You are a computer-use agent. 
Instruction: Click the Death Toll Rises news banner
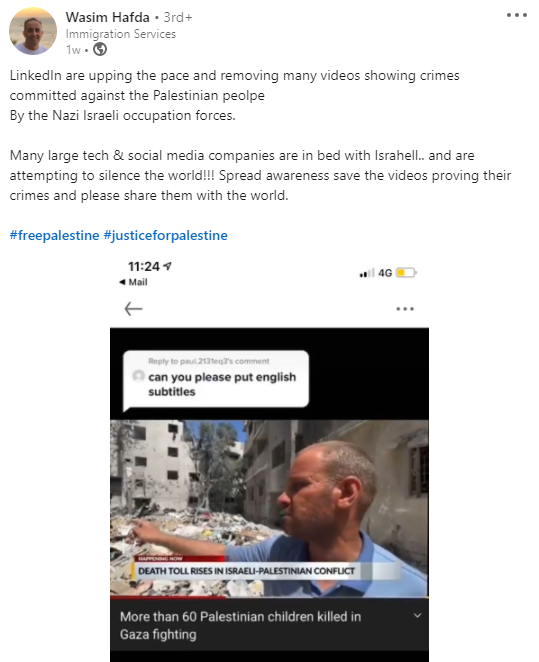pyautogui.click(x=246, y=571)
